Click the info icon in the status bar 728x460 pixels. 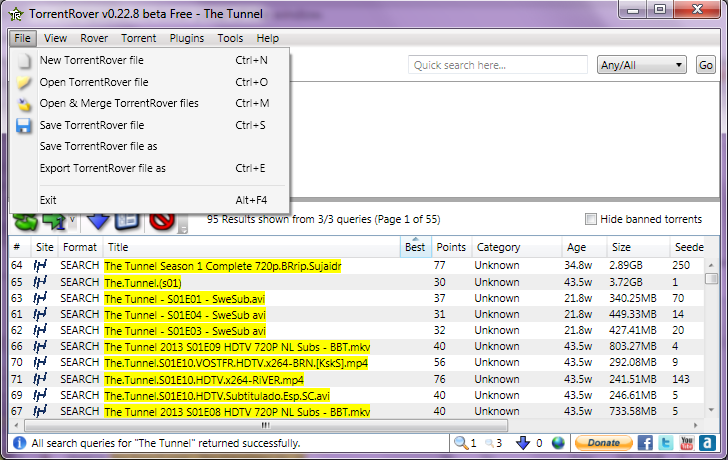[20, 443]
